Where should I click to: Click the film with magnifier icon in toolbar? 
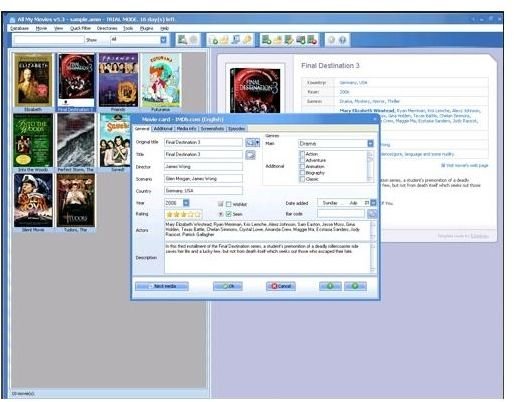[182, 40]
